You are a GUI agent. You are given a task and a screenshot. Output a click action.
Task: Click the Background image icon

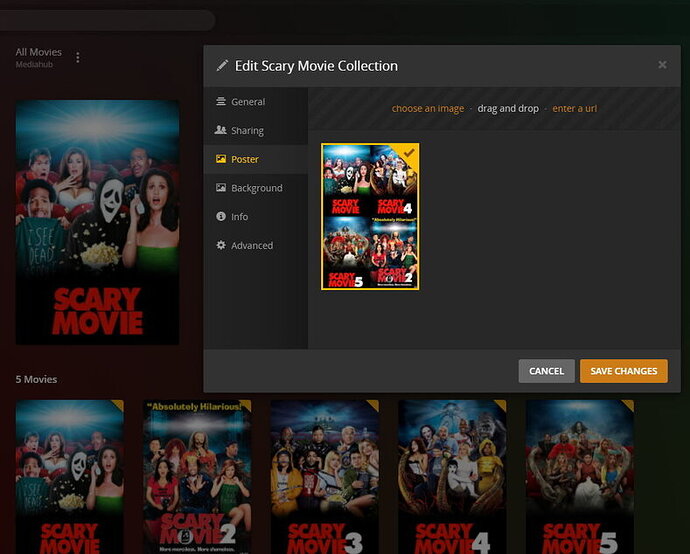(x=221, y=188)
